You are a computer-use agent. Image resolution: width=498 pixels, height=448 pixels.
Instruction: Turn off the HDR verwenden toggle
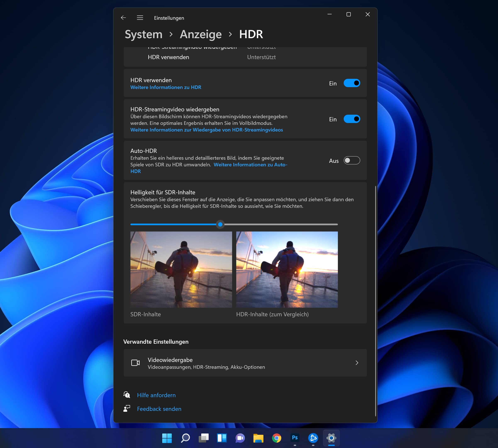(x=352, y=83)
